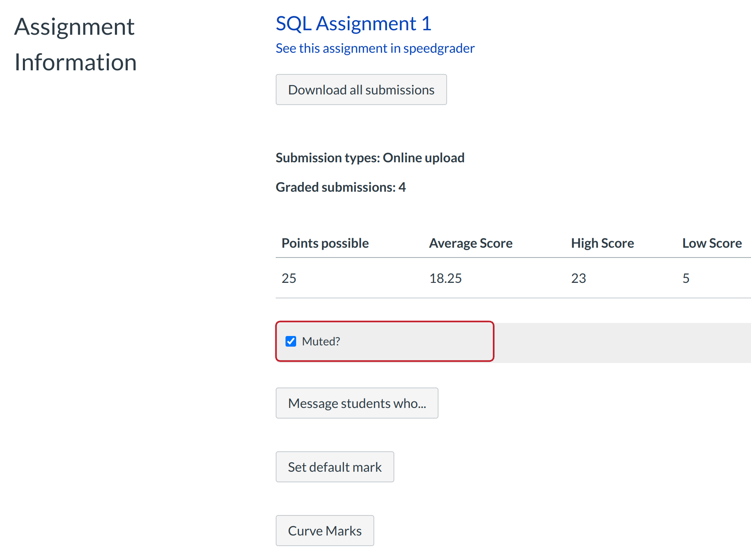The image size is (751, 560).
Task: Uncheck the Muted? checkbox
Action: click(291, 341)
